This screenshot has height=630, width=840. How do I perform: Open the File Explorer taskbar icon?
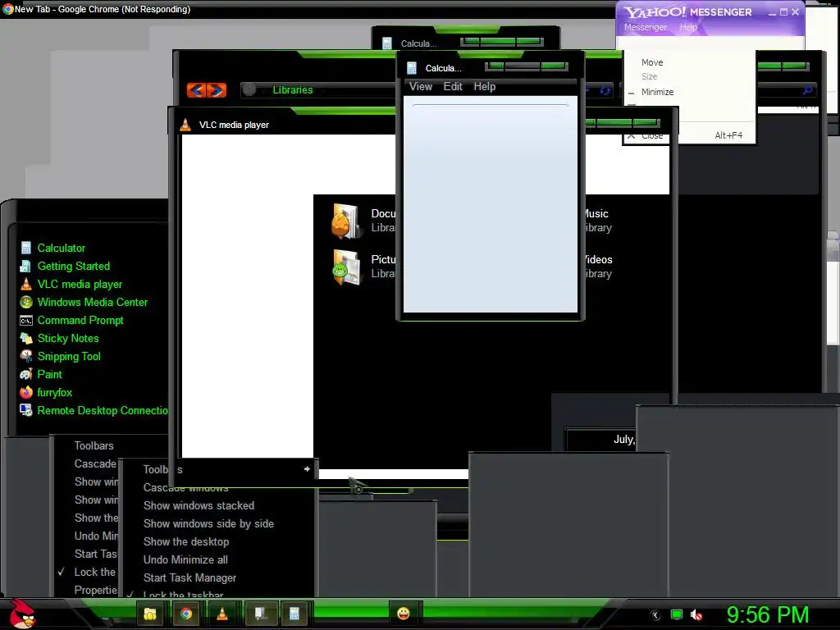[x=150, y=614]
